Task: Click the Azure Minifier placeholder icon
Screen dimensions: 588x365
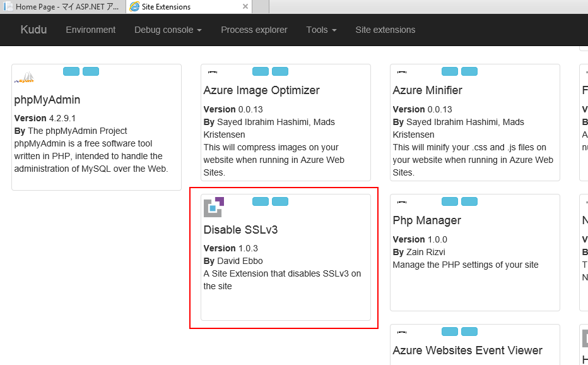Action: point(402,72)
